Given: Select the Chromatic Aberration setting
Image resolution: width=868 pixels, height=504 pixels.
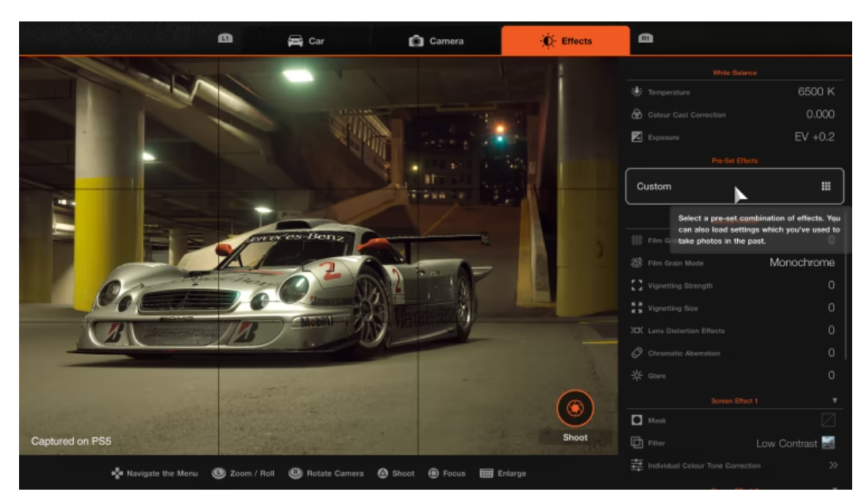Looking at the screenshot, I should [733, 352].
